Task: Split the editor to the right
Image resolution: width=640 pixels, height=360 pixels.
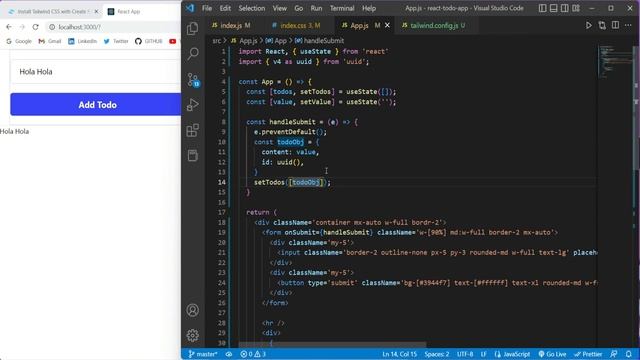Action: click(x=615, y=25)
